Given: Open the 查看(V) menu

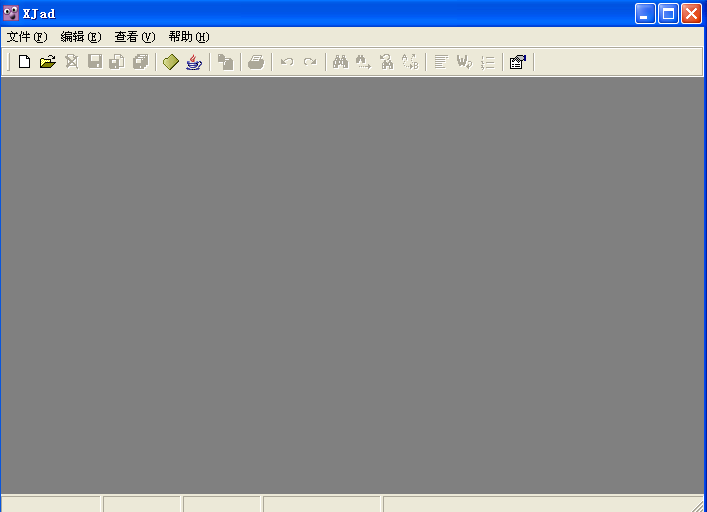Looking at the screenshot, I should point(135,37).
